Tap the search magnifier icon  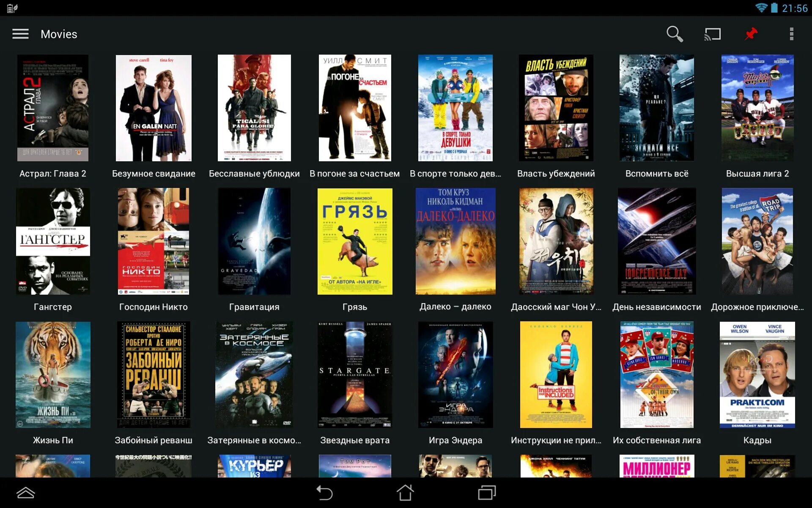click(x=675, y=34)
